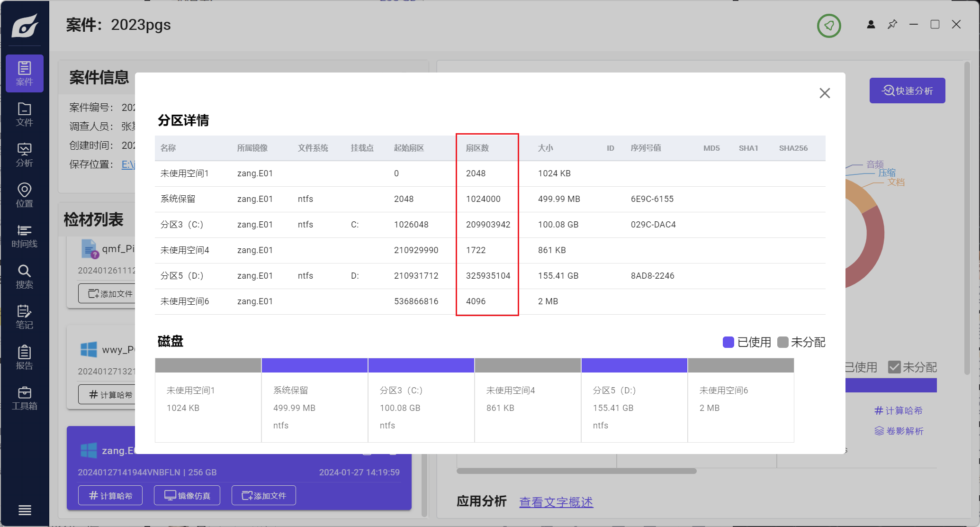Select the 分区5 (D:) table row name
The height and width of the screenshot is (527, 980).
pyautogui.click(x=181, y=276)
